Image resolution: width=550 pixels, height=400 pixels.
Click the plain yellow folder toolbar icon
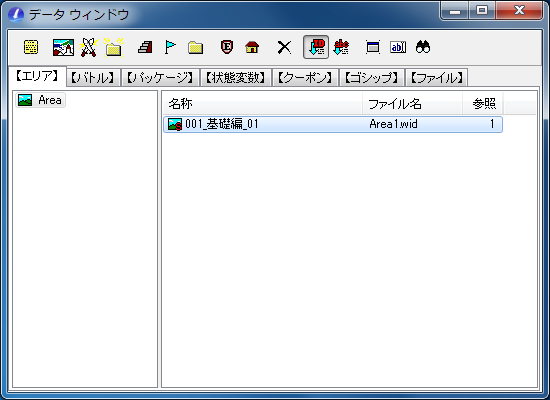click(x=195, y=47)
